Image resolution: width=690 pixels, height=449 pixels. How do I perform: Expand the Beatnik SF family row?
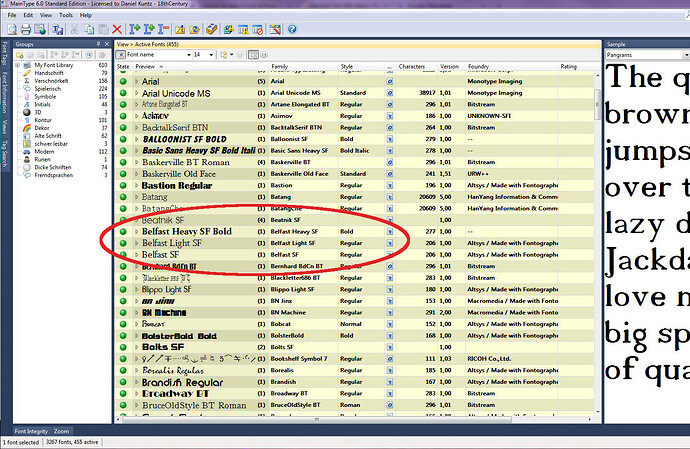coord(136,220)
